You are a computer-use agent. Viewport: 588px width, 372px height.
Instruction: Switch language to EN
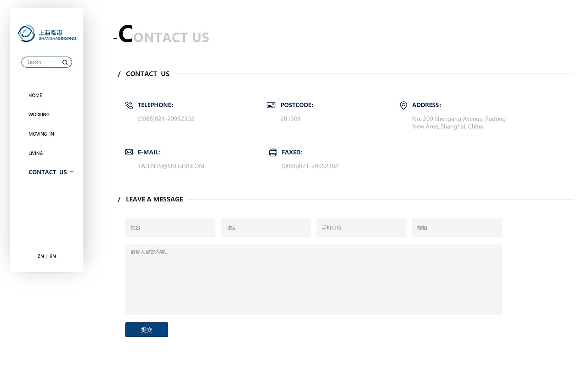(53, 257)
